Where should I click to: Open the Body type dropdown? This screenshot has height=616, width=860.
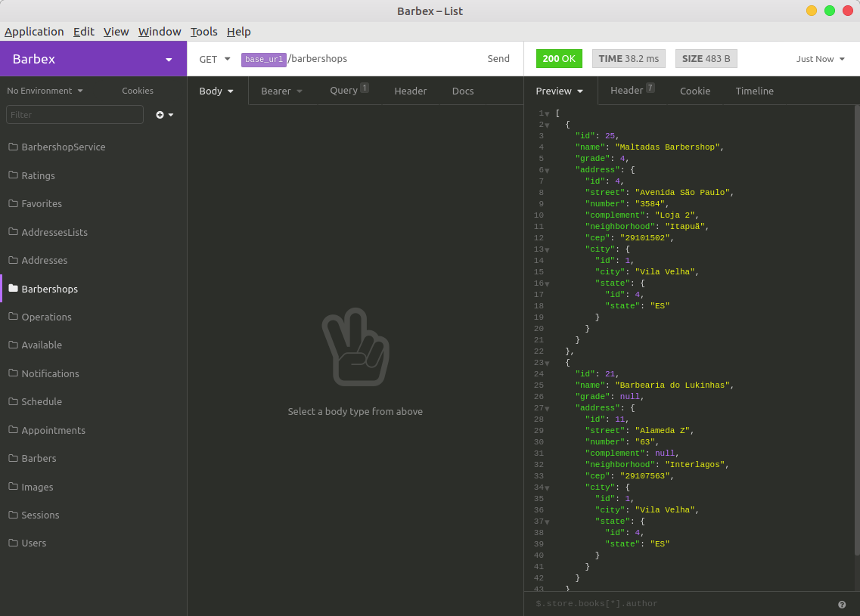point(216,91)
